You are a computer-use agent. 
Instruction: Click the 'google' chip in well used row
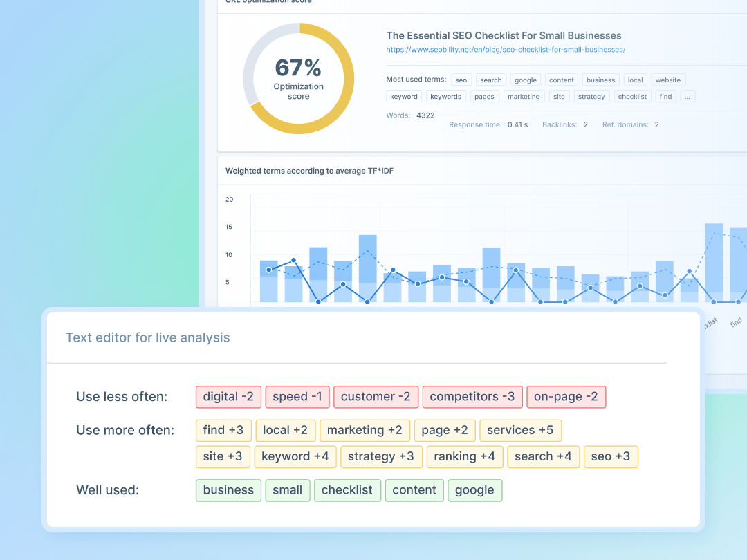click(x=474, y=490)
